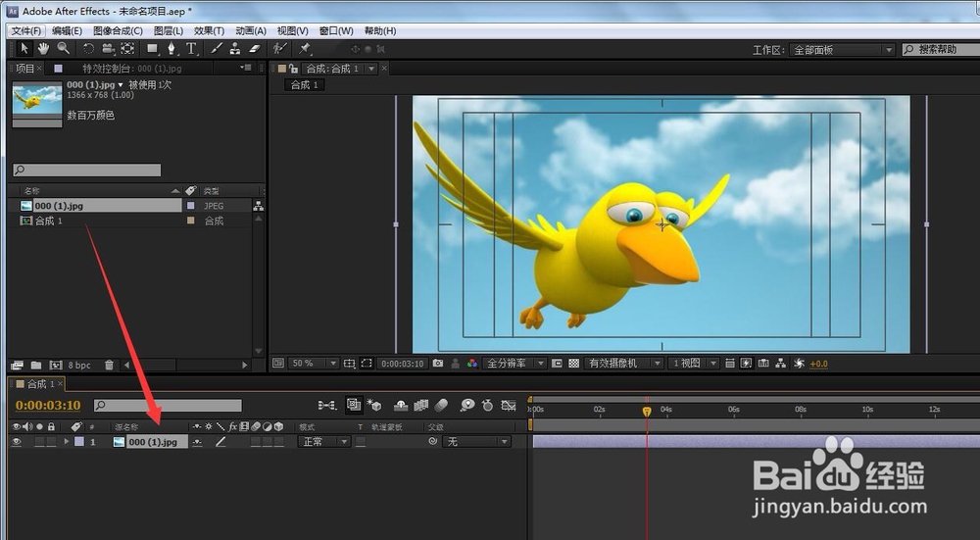
Task: Open the composition flowchart icon in viewer
Action: coord(781,364)
